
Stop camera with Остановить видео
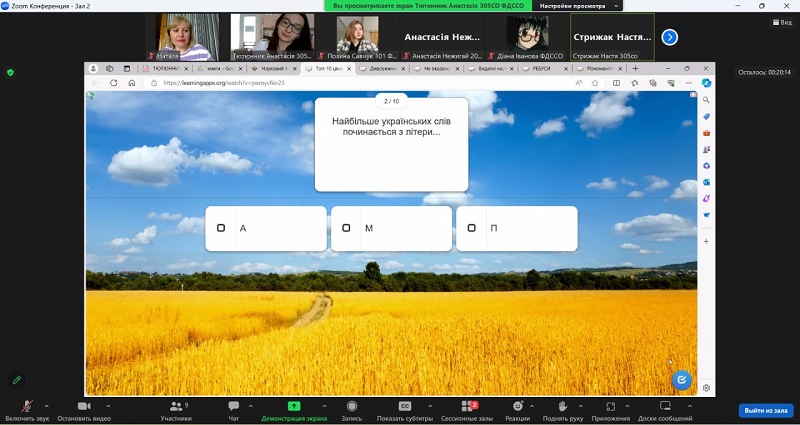coord(84,406)
